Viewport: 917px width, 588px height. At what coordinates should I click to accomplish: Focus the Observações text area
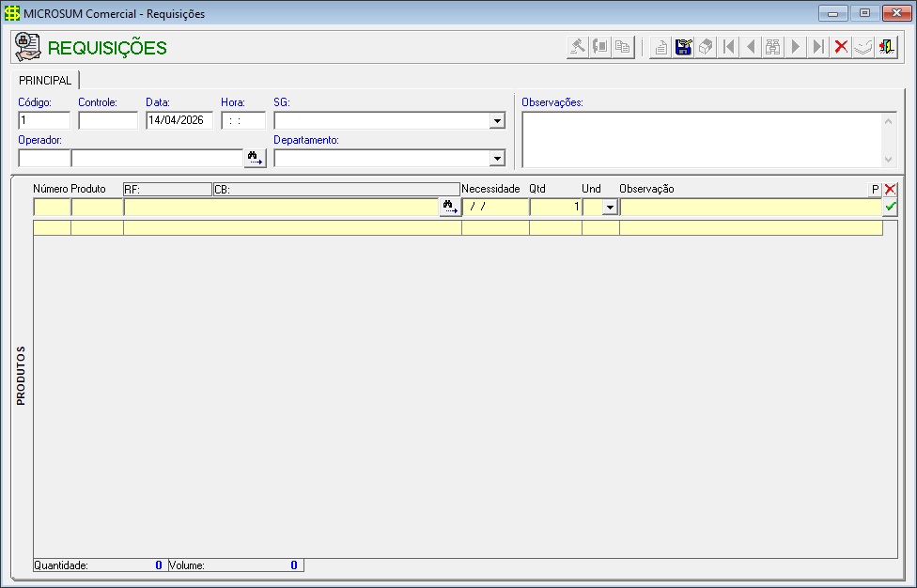702,139
